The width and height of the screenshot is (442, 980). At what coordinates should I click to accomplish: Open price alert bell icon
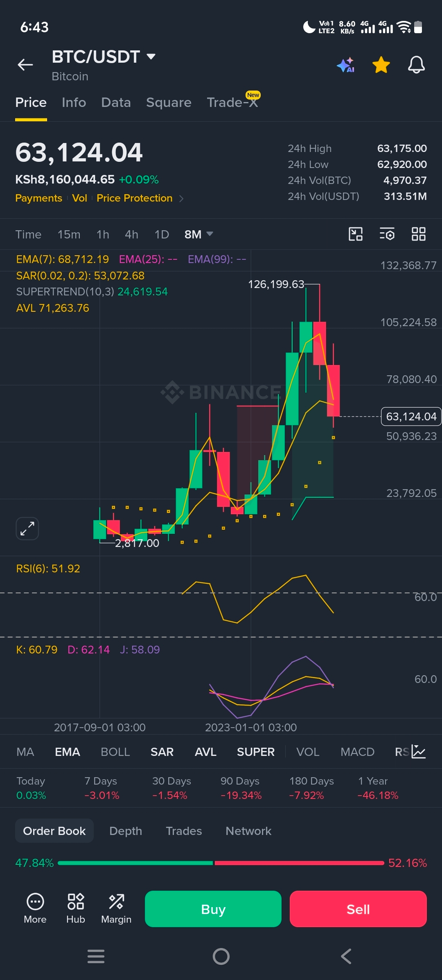point(416,65)
